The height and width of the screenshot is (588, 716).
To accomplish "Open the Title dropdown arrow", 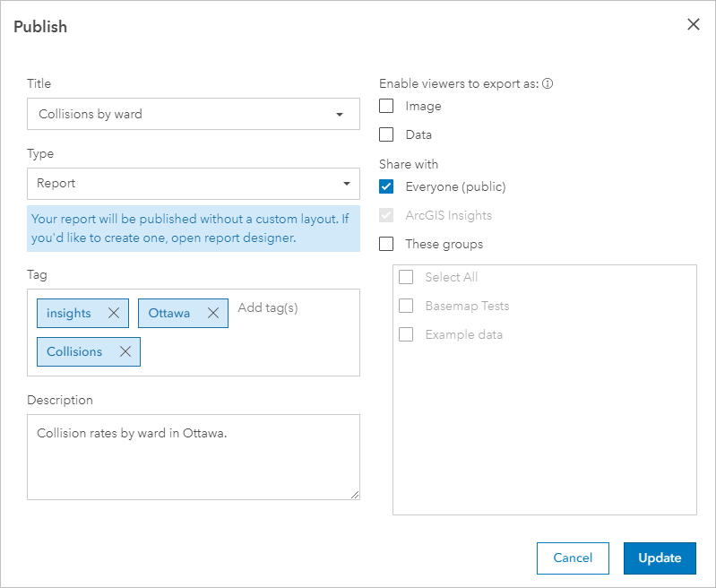I will tap(340, 115).
